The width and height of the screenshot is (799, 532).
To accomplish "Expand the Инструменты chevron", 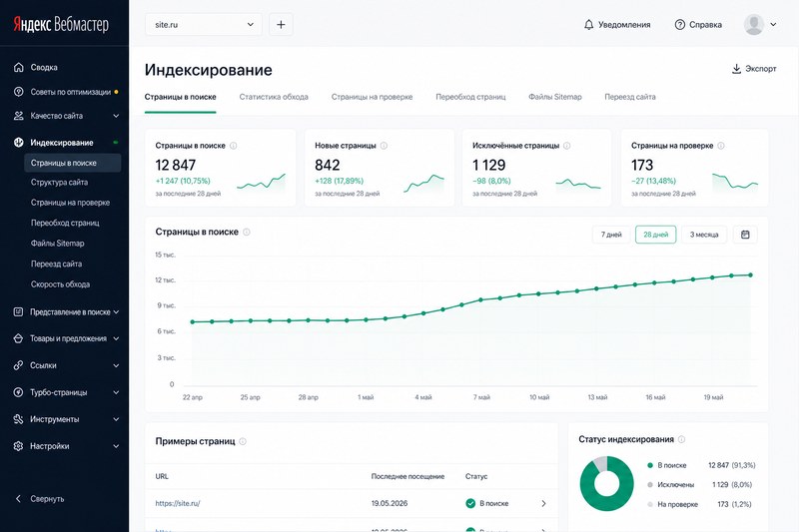I will tap(116, 419).
